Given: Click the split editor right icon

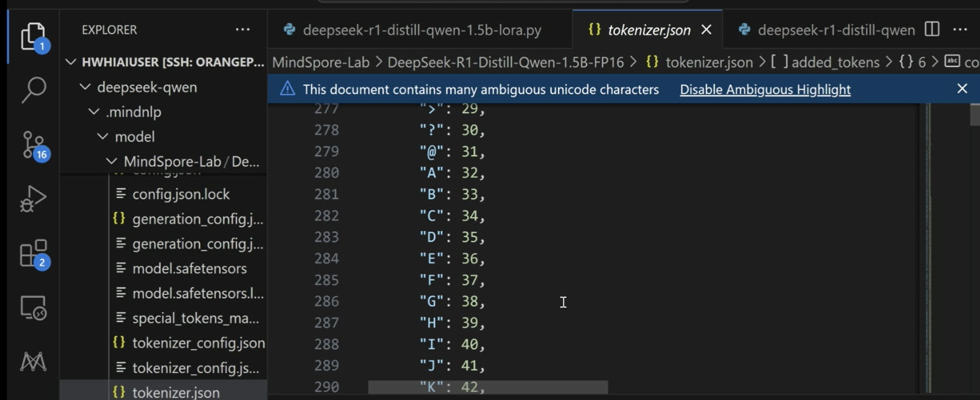Looking at the screenshot, I should 931,30.
